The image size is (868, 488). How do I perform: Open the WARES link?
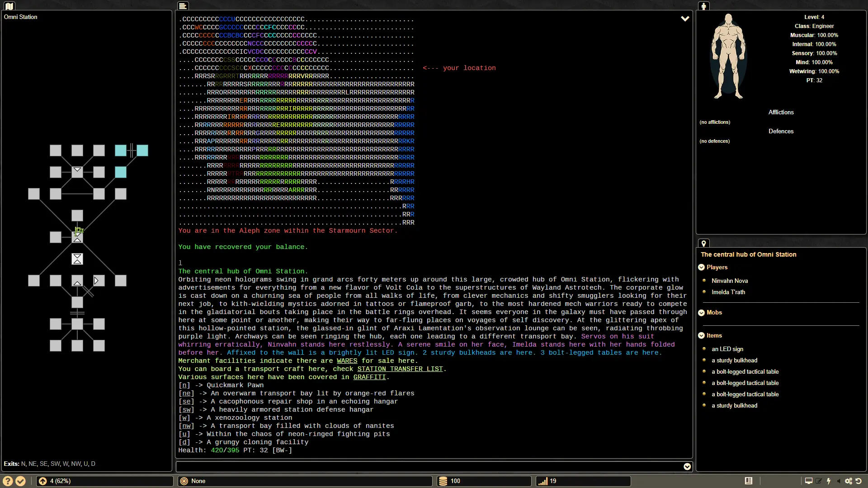[347, 361]
